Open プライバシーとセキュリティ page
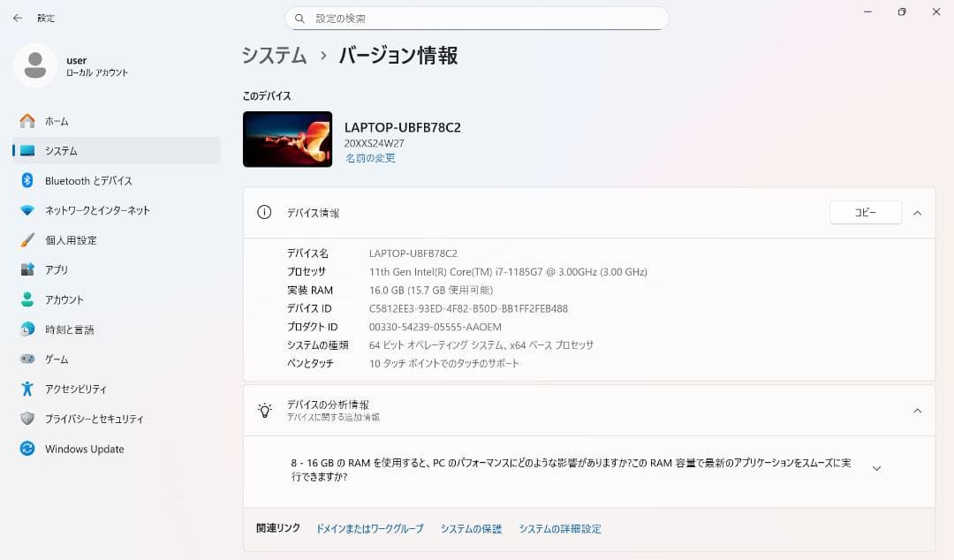954x560 pixels. (x=117, y=419)
